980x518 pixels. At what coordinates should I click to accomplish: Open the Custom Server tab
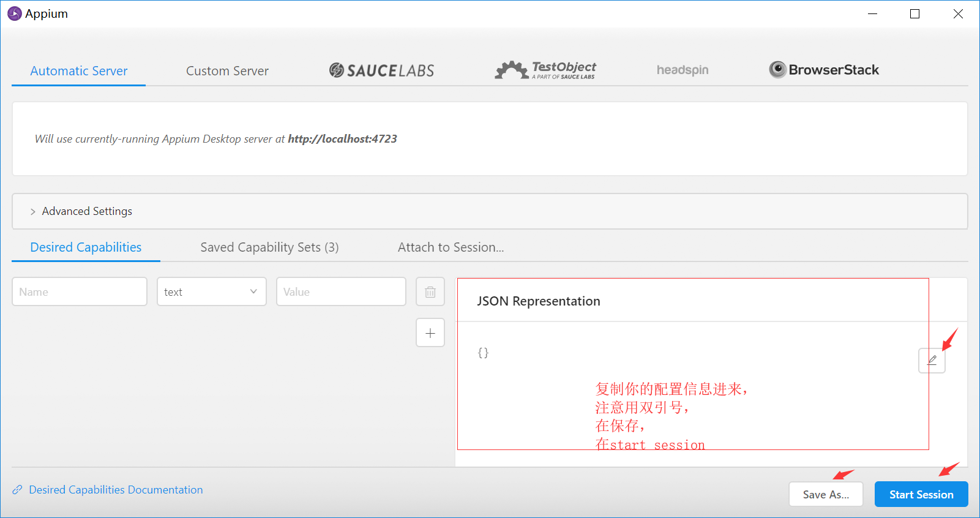(227, 71)
